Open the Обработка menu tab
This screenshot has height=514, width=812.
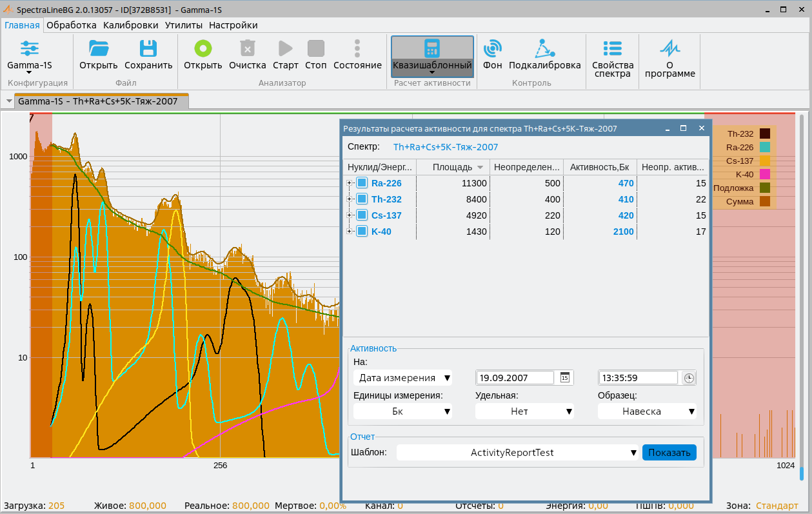pyautogui.click(x=71, y=25)
